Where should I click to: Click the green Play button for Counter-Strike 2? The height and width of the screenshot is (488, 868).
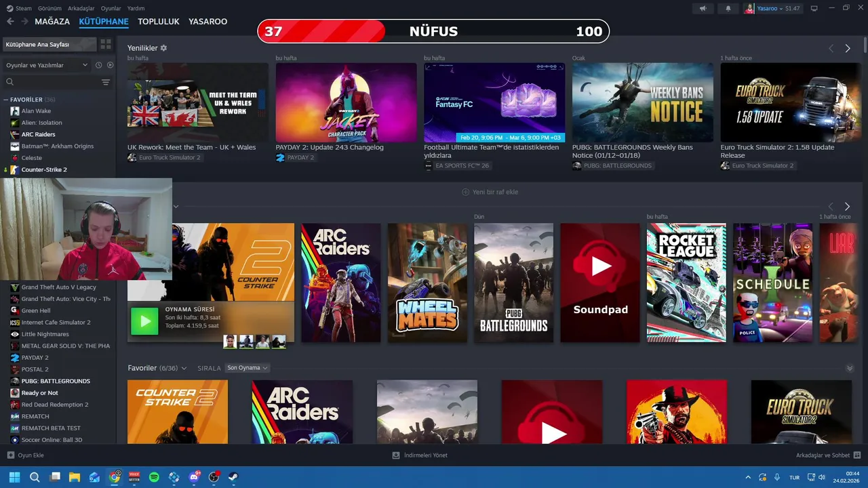tap(144, 321)
